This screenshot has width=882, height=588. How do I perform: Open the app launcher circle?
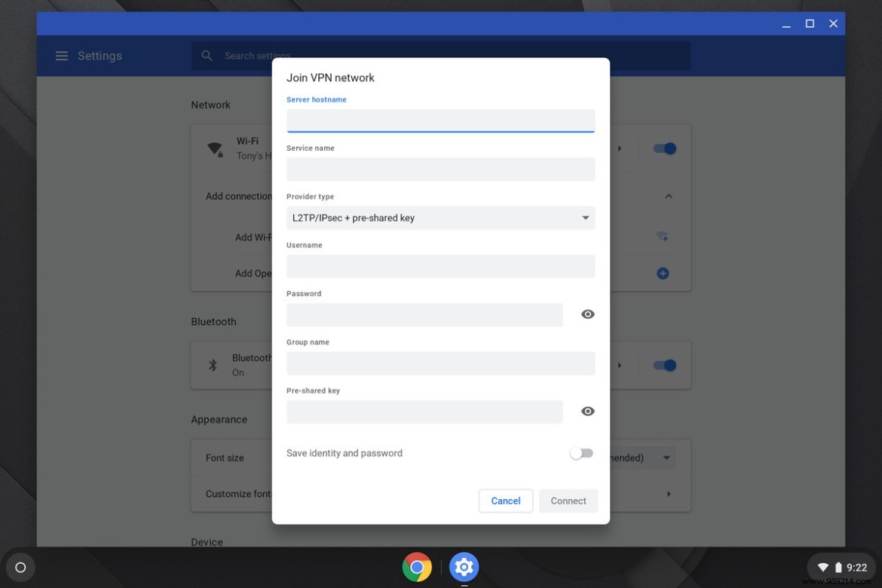(x=20, y=567)
